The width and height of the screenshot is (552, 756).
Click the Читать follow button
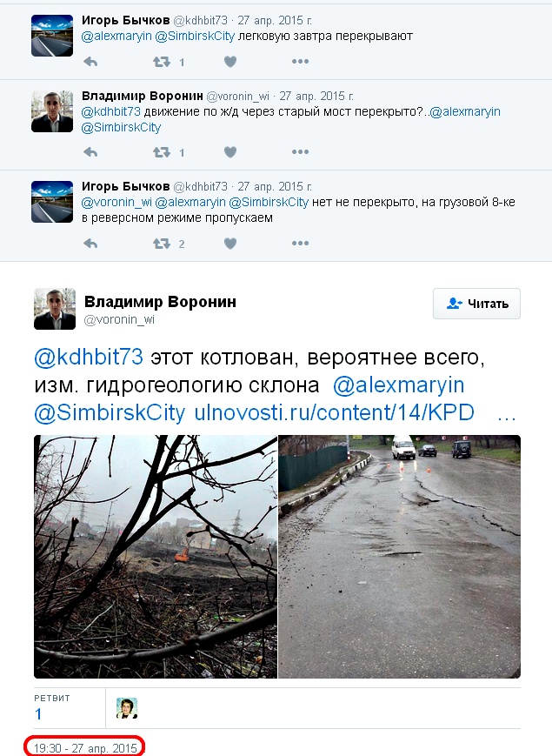[476, 304]
